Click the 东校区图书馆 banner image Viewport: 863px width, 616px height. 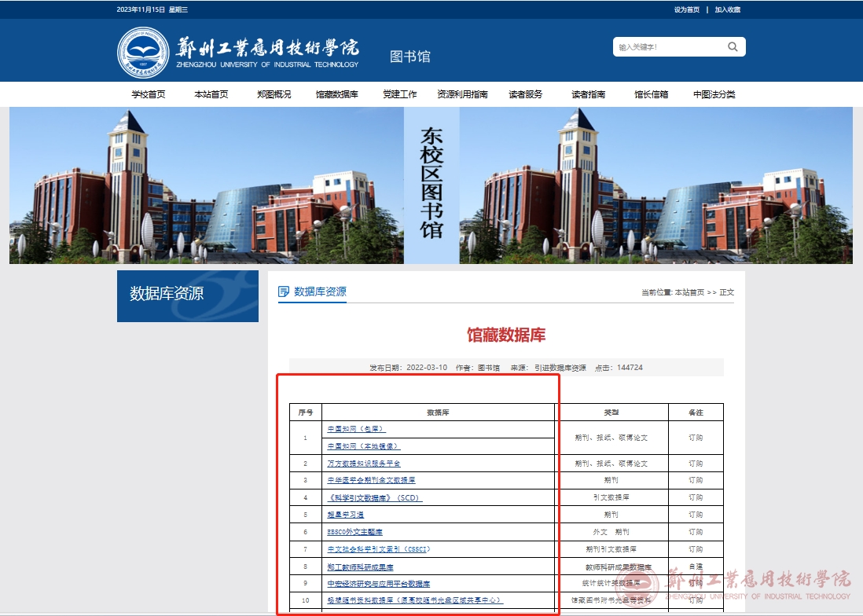click(x=431, y=185)
